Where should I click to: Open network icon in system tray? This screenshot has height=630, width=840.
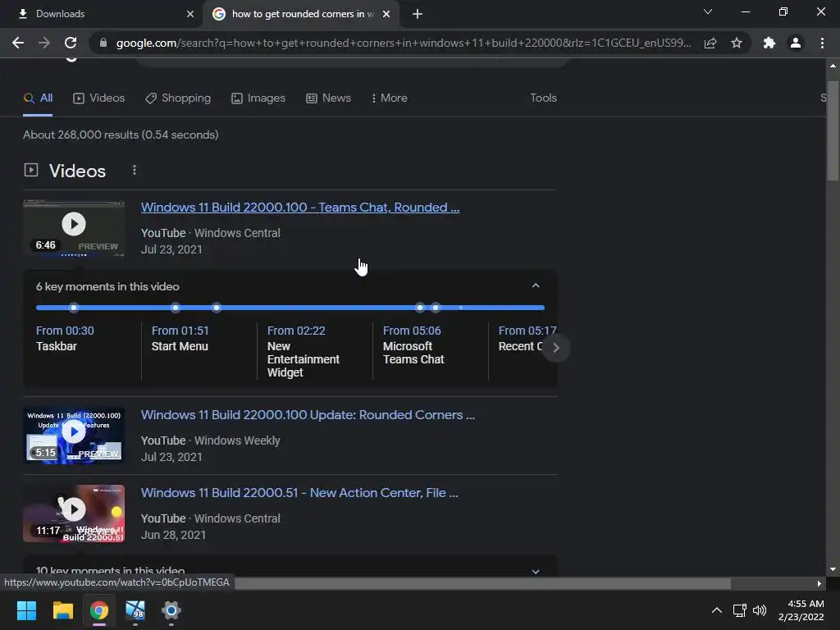point(739,610)
